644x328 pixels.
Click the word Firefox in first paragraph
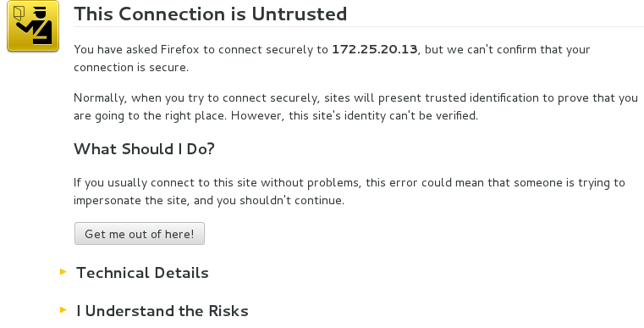(180, 49)
